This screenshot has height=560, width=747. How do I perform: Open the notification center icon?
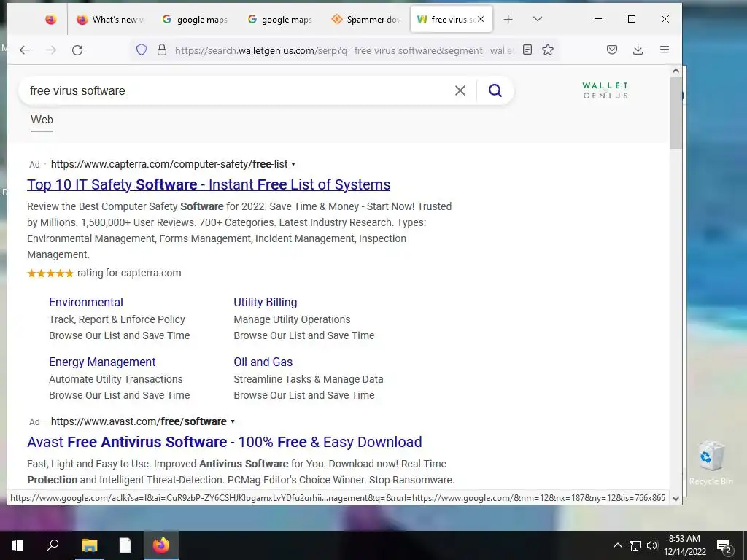[x=724, y=546]
